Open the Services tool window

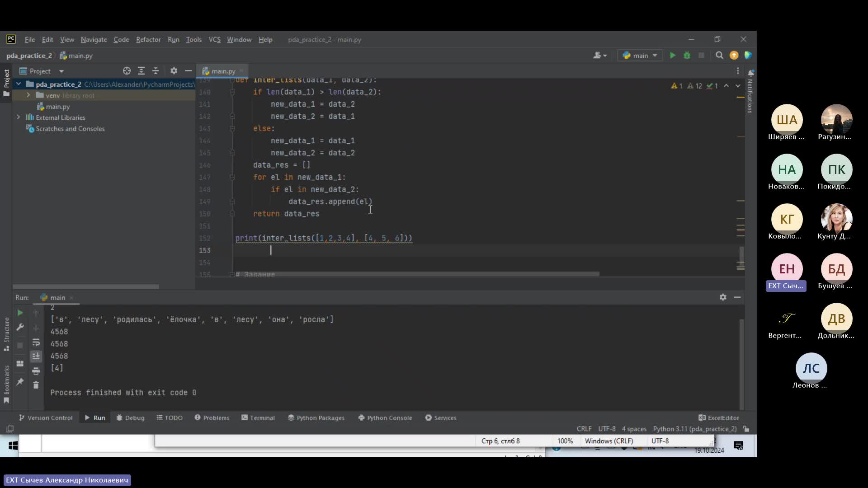tap(441, 418)
